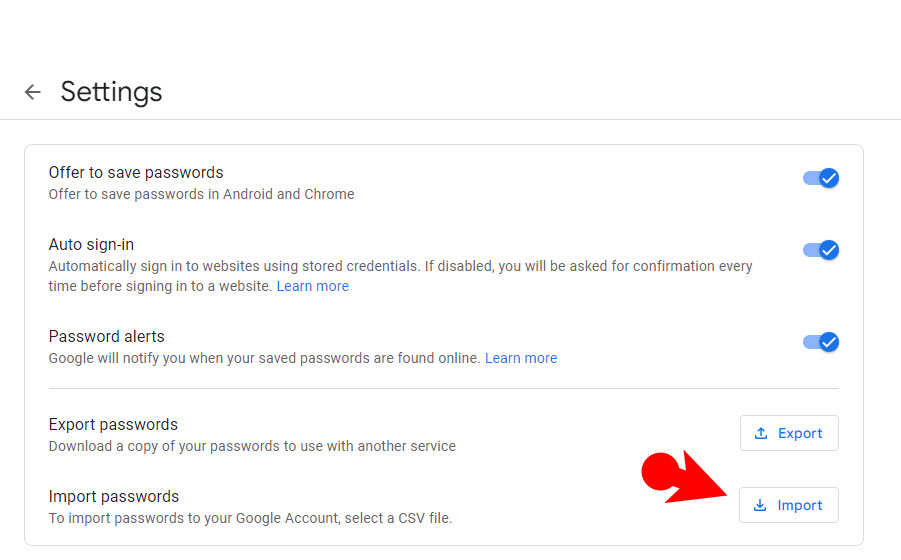Click 'Offer to save passwords in Android and Chrome' text
This screenshot has width=901, height=560.
(x=202, y=194)
